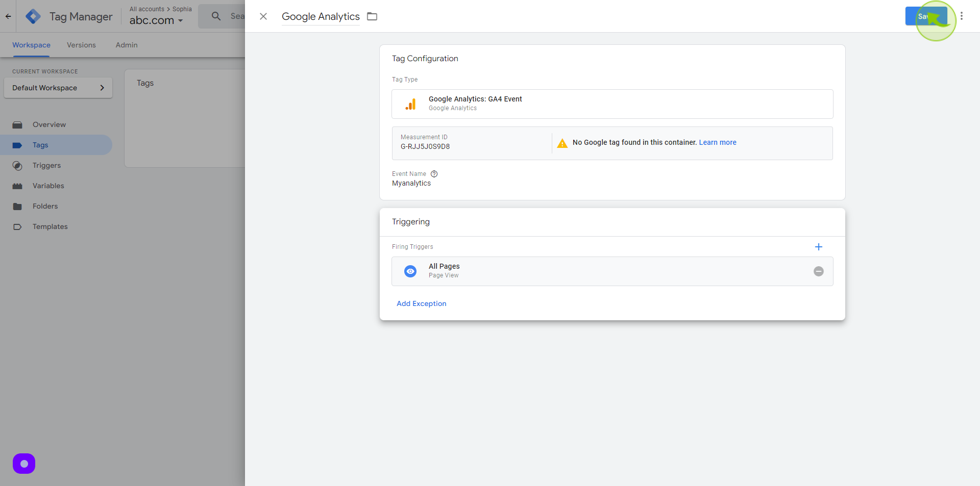The width and height of the screenshot is (980, 486).
Task: Click the Folders icon in sidebar
Action: pos(17,207)
